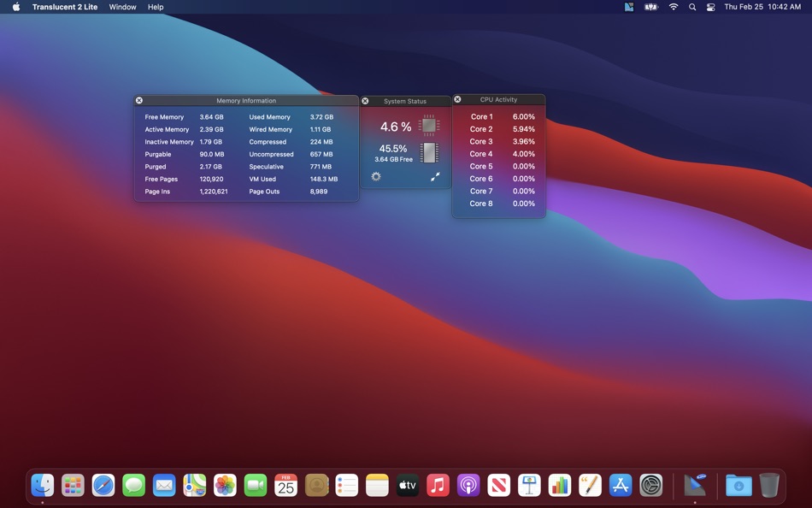Click the VM Used value 148.3 MB

tap(324, 180)
